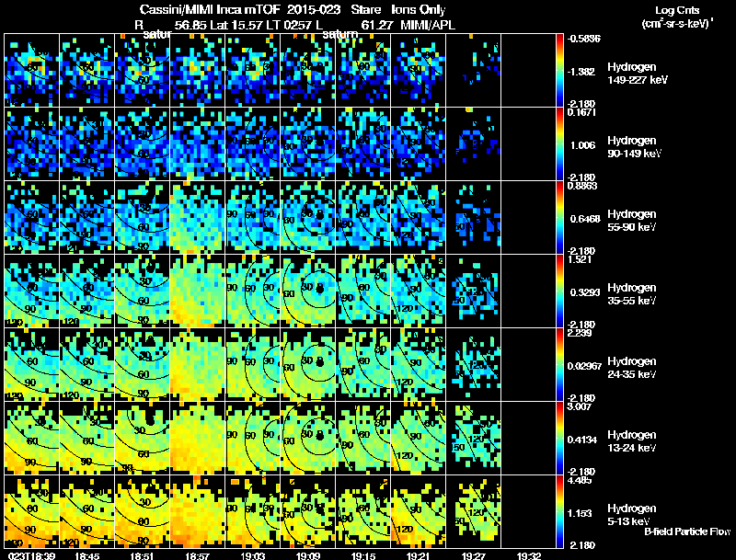This screenshot has width=736, height=560.
Task: Click the title text "Cassini/MIMI Inca mTOF"
Action: [x=210, y=10]
